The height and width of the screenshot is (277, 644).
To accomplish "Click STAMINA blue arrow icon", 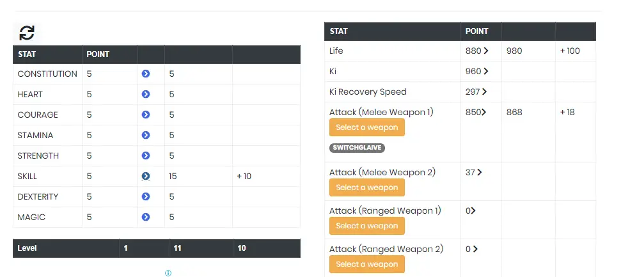I will click(145, 135).
